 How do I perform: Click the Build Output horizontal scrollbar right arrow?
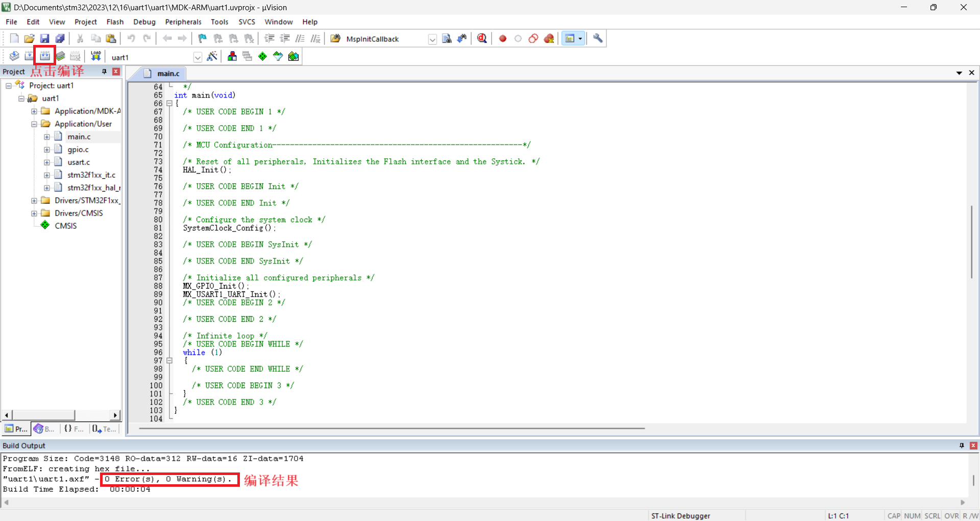coord(963,503)
